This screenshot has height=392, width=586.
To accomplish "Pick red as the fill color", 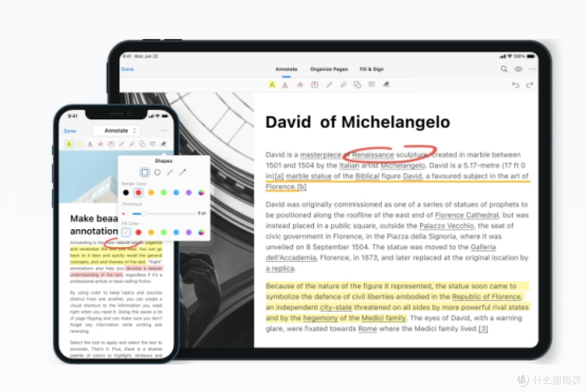I will (138, 232).
